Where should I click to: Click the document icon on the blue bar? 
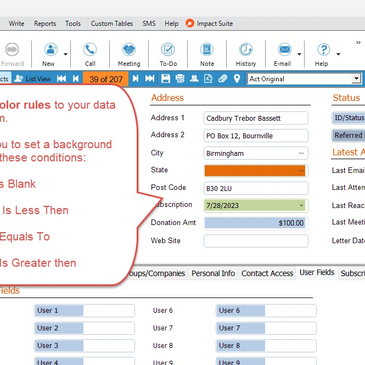coord(208,79)
